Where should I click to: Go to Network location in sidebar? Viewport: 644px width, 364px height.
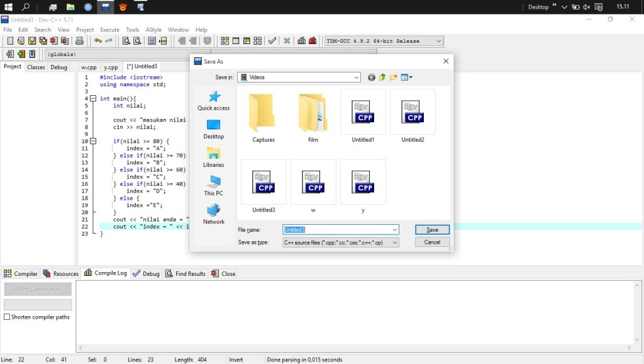tap(213, 213)
